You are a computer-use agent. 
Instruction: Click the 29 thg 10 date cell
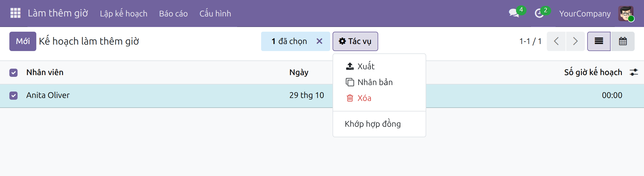pos(306,95)
